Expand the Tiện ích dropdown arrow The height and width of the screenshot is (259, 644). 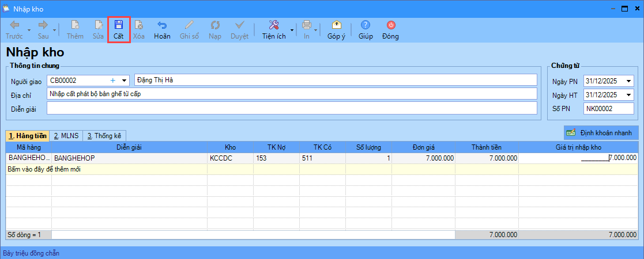point(292,29)
